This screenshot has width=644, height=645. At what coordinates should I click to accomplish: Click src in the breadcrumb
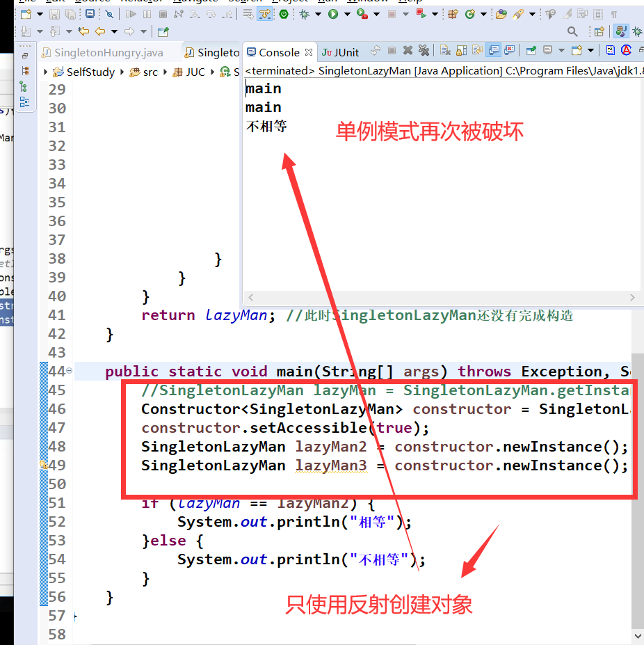coord(150,72)
